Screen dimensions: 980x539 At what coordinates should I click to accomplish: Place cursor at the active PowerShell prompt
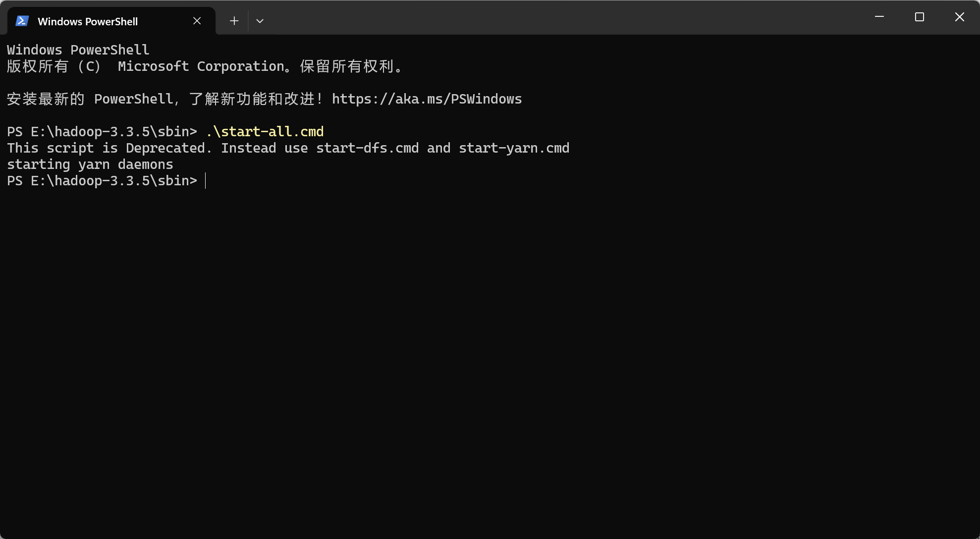(x=206, y=180)
